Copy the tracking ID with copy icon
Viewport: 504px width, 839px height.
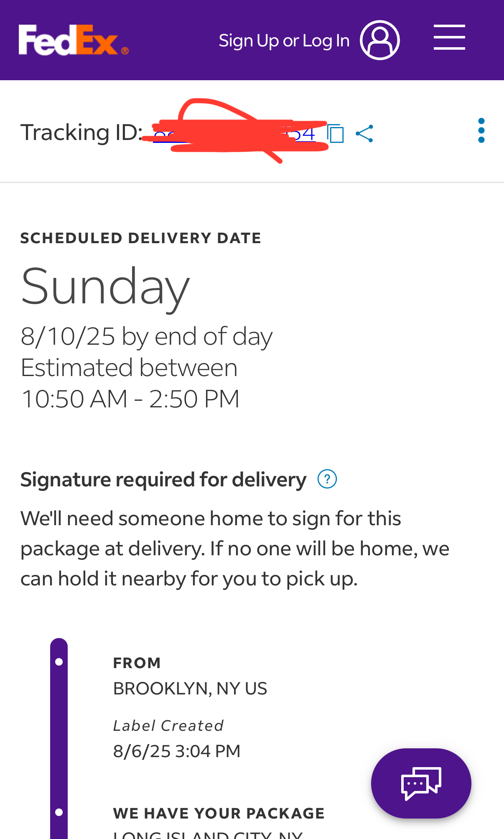coord(336,133)
